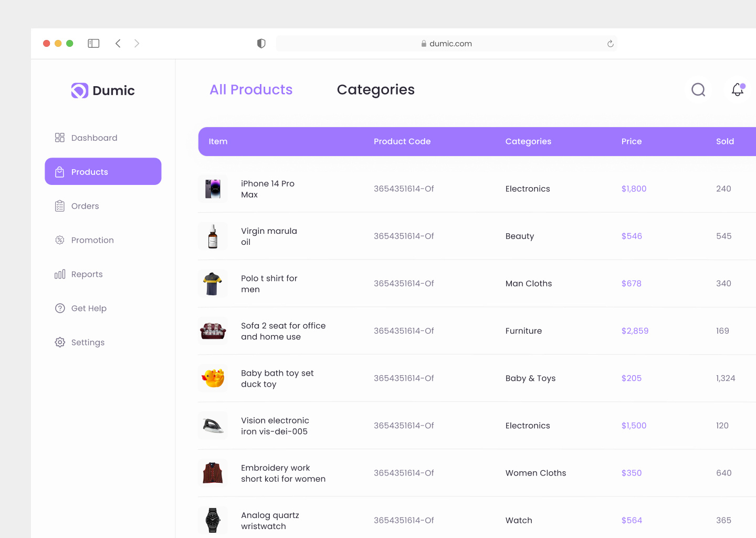Click the Dumic logo

pyautogui.click(x=103, y=90)
